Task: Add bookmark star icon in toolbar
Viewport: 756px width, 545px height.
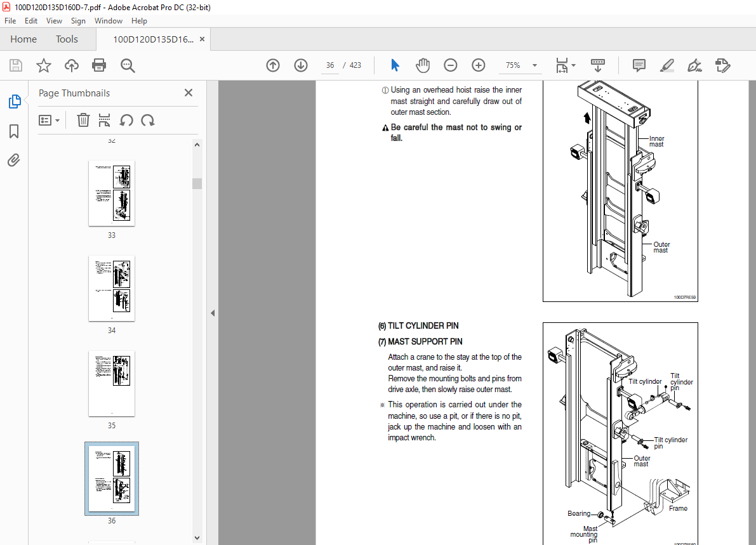Action: coord(43,65)
